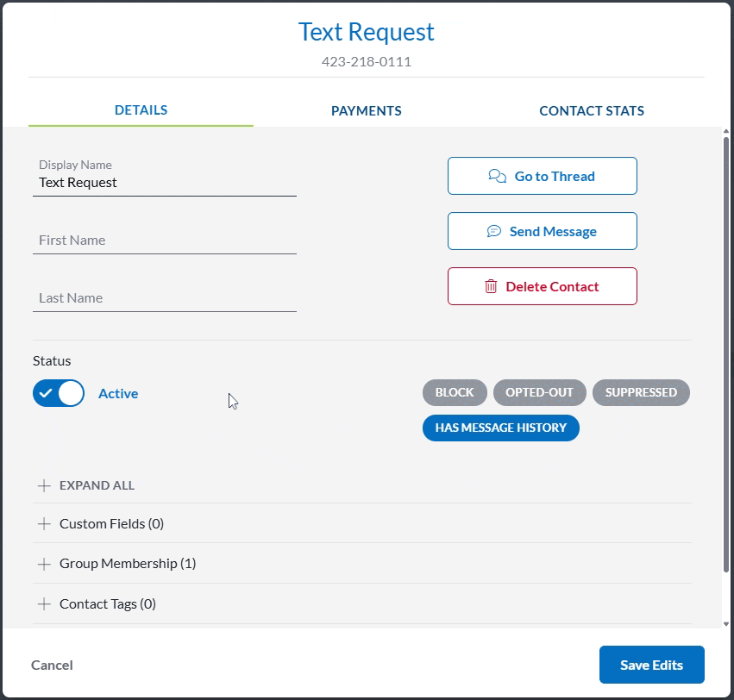Save changes with Save Edits button
The image size is (734, 700).
pos(651,665)
